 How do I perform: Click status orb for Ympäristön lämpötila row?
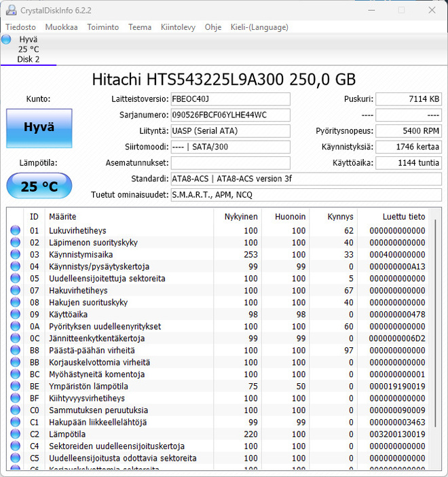click(15, 386)
